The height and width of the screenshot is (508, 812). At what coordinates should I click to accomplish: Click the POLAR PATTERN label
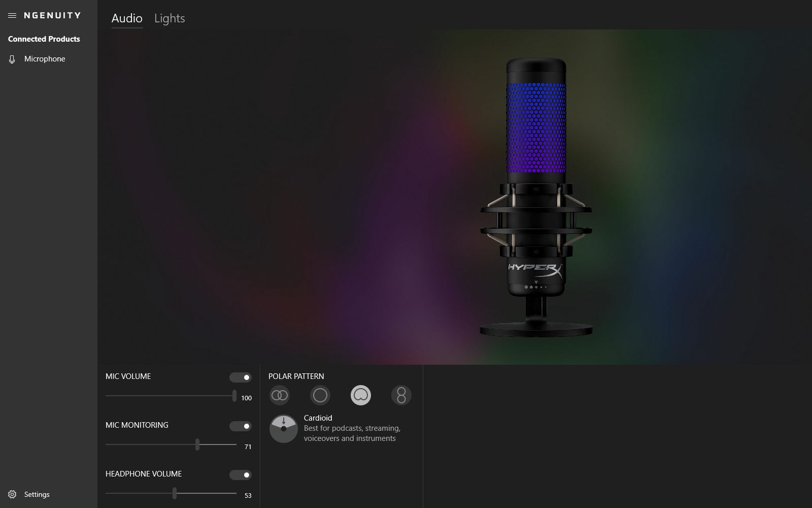(x=296, y=376)
